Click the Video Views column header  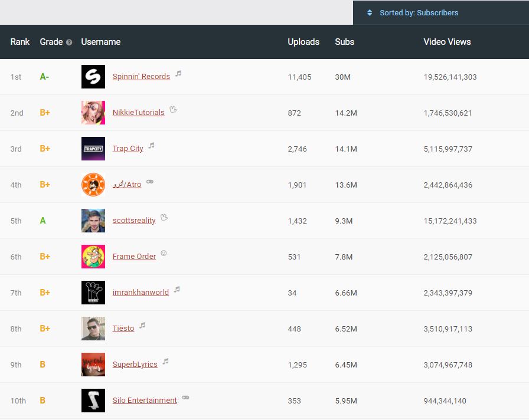click(x=447, y=42)
